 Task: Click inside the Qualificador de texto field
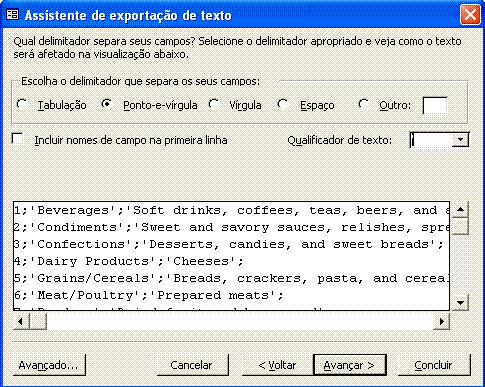pos(431,140)
